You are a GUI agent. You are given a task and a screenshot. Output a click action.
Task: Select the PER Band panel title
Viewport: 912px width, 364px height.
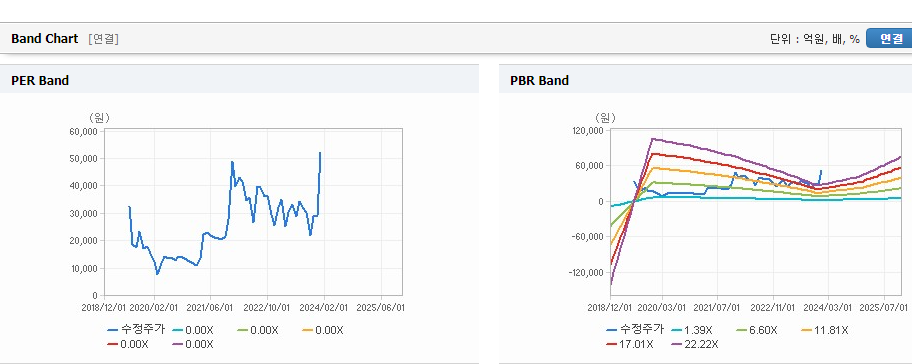pos(40,81)
